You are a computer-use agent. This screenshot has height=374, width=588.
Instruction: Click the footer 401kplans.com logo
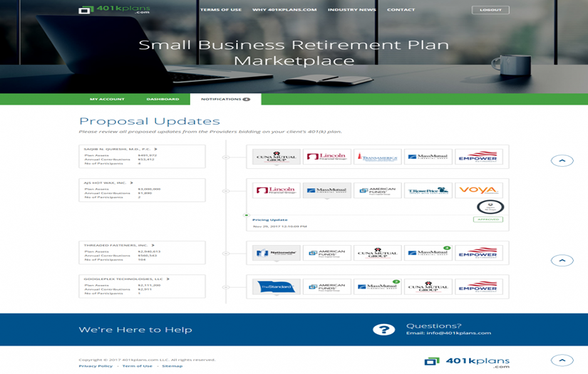point(467,362)
